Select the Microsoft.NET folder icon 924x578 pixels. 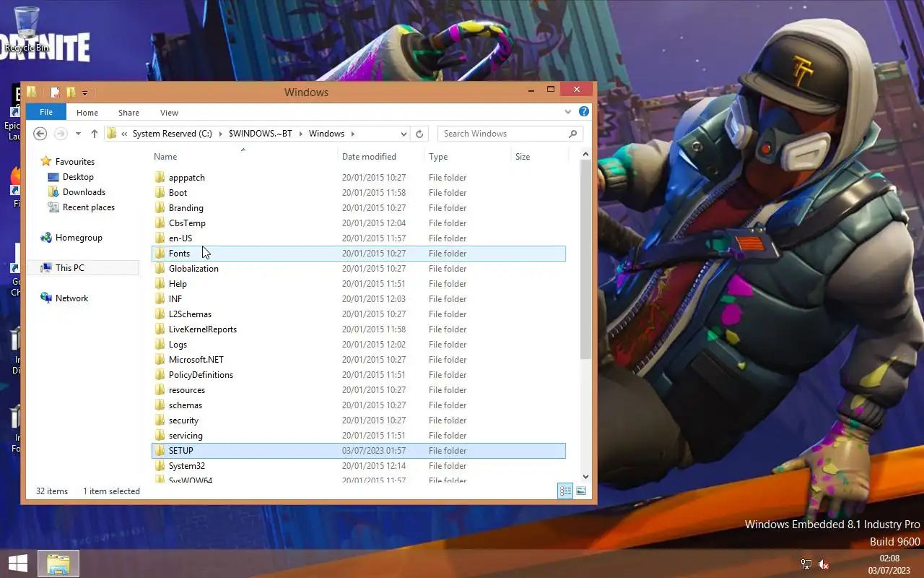160,360
